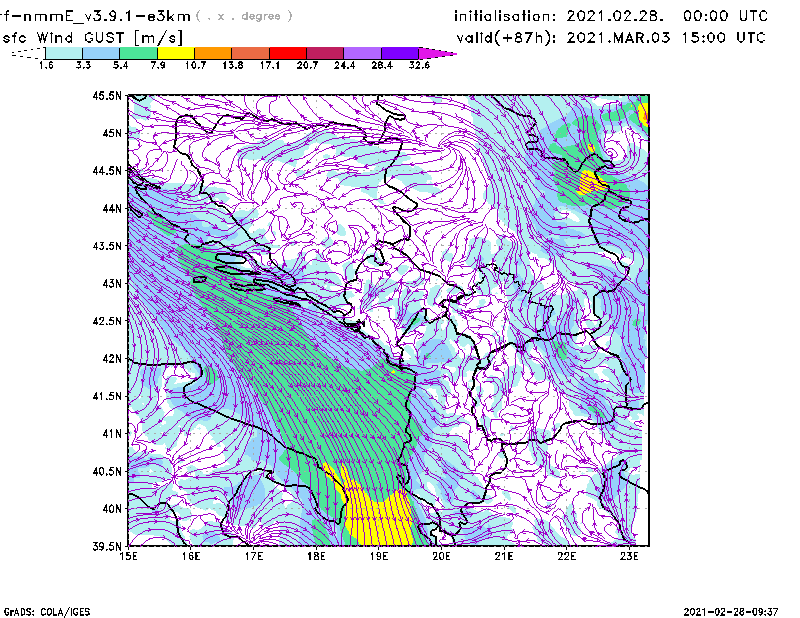This screenshot has width=800, height=618.
Task: Click the latitude label '40N'
Action: coord(112,509)
